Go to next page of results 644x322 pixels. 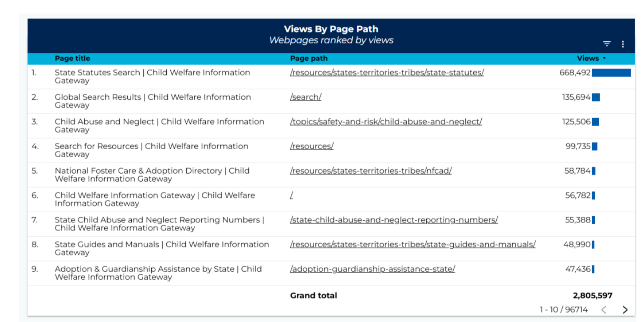pyautogui.click(x=625, y=310)
